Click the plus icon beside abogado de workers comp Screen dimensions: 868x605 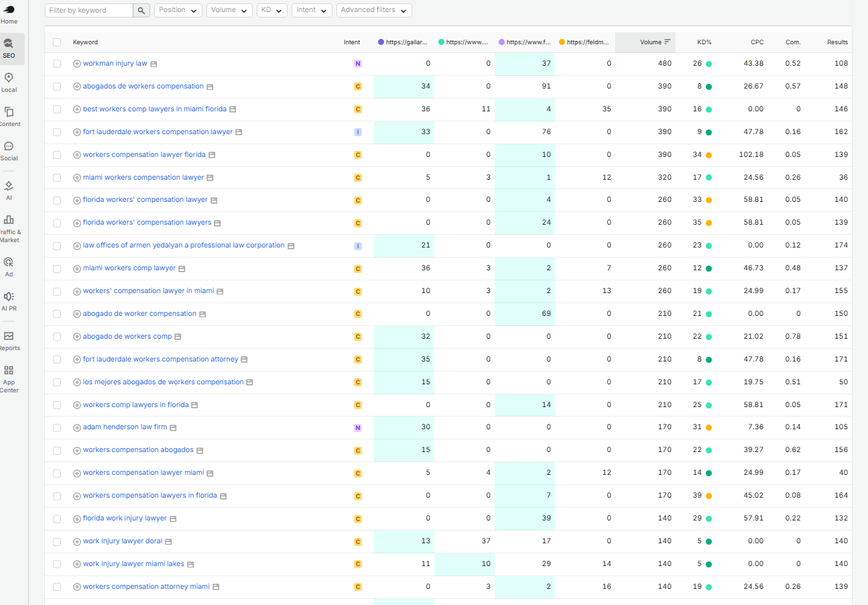[x=77, y=337]
